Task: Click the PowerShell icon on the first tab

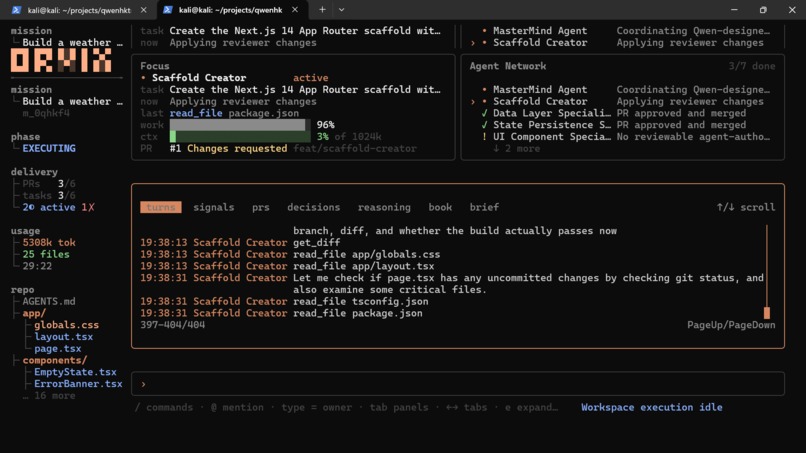Action: (16, 10)
